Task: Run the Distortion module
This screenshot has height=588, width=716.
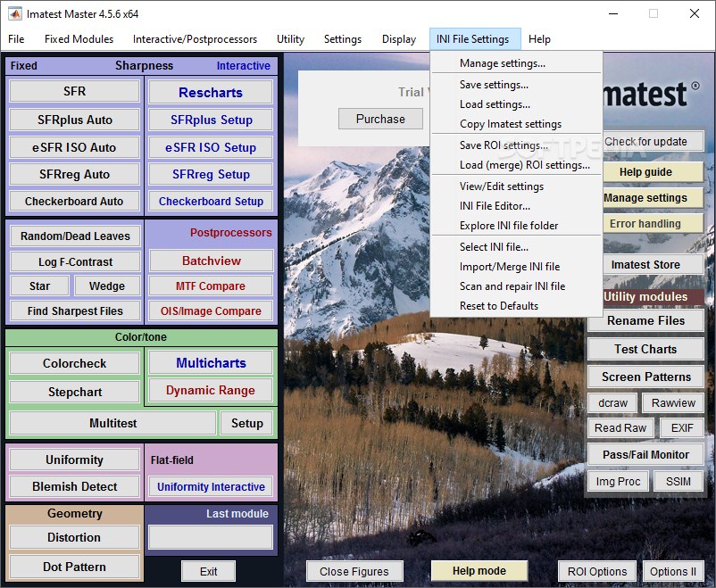Action: pos(74,537)
